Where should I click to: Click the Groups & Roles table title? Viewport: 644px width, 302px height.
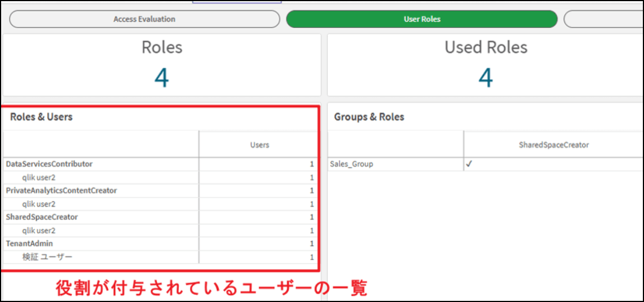(x=369, y=117)
